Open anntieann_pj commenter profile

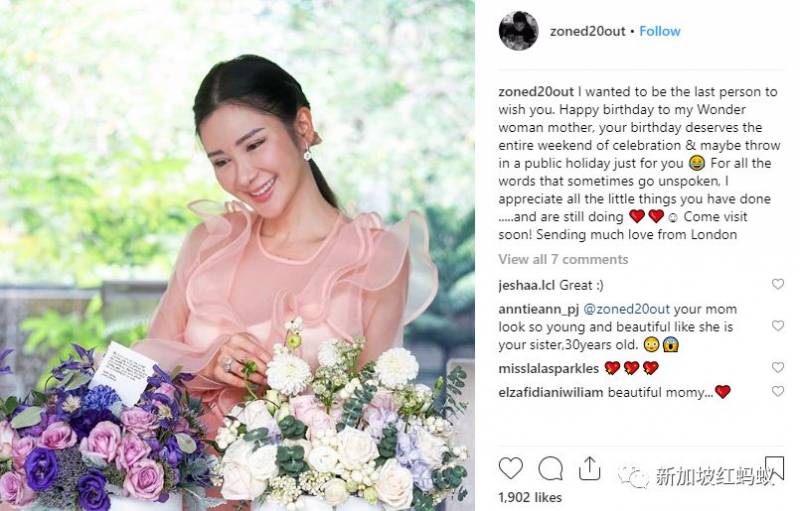coord(539,310)
